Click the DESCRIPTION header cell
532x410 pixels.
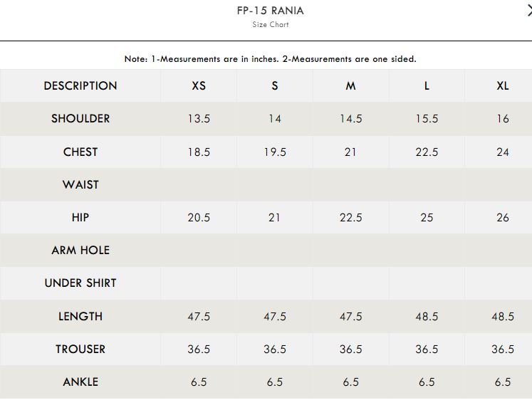point(80,86)
